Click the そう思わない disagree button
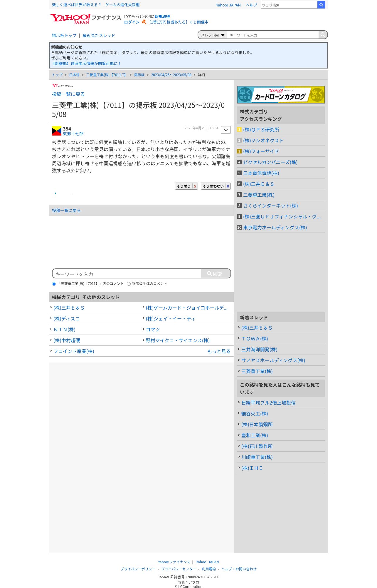This screenshot has height=588, width=377. coord(216,186)
